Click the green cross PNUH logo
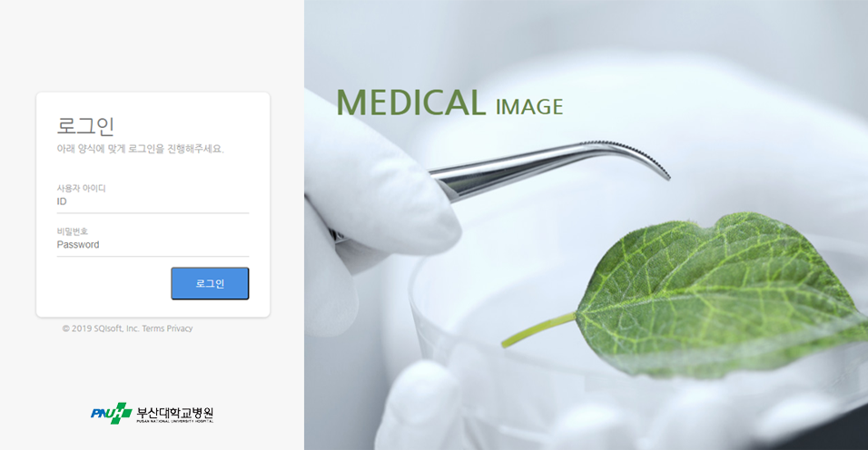This screenshot has width=868, height=450. point(118,413)
